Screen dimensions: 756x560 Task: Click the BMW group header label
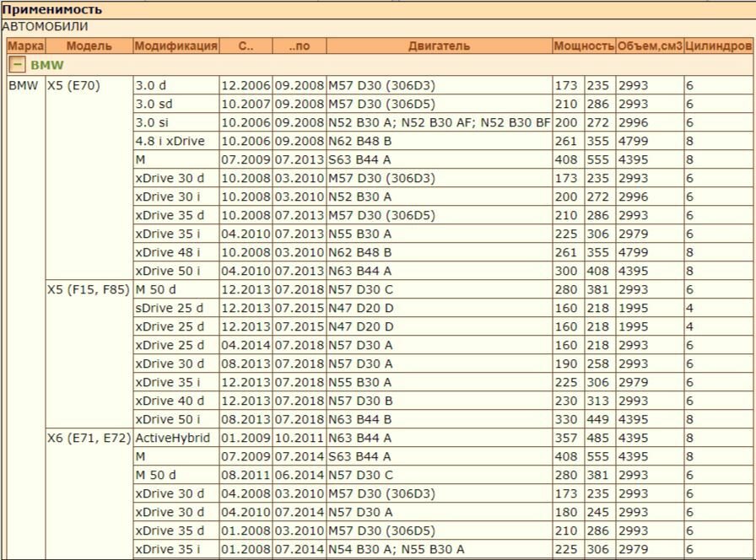pos(46,65)
